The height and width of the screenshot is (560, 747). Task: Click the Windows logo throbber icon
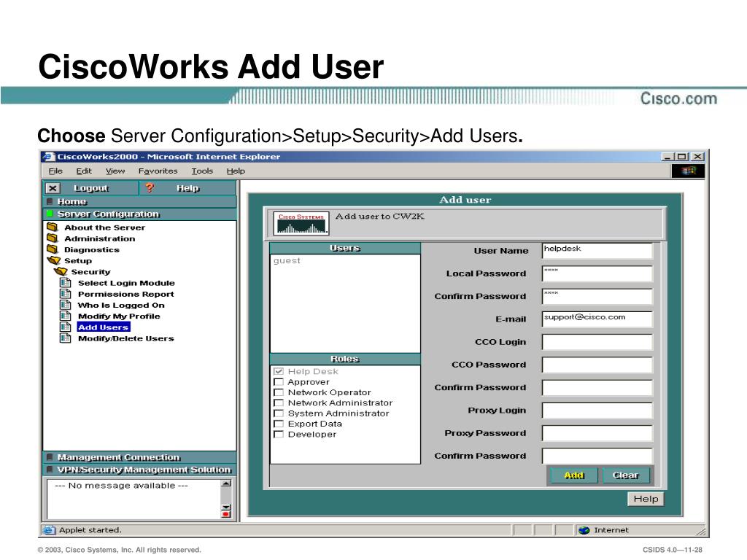click(688, 171)
